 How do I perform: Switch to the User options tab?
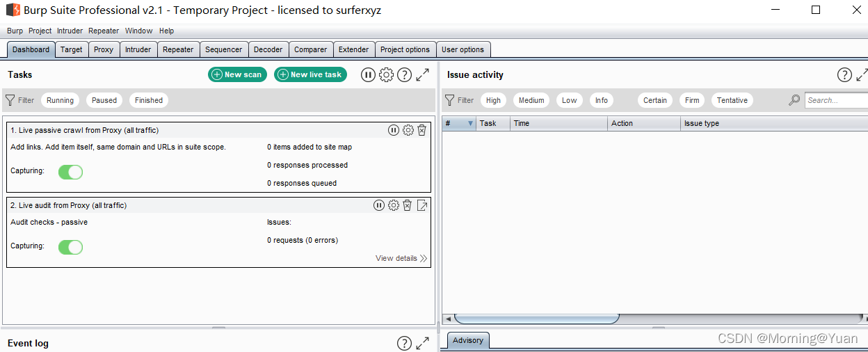pyautogui.click(x=463, y=49)
